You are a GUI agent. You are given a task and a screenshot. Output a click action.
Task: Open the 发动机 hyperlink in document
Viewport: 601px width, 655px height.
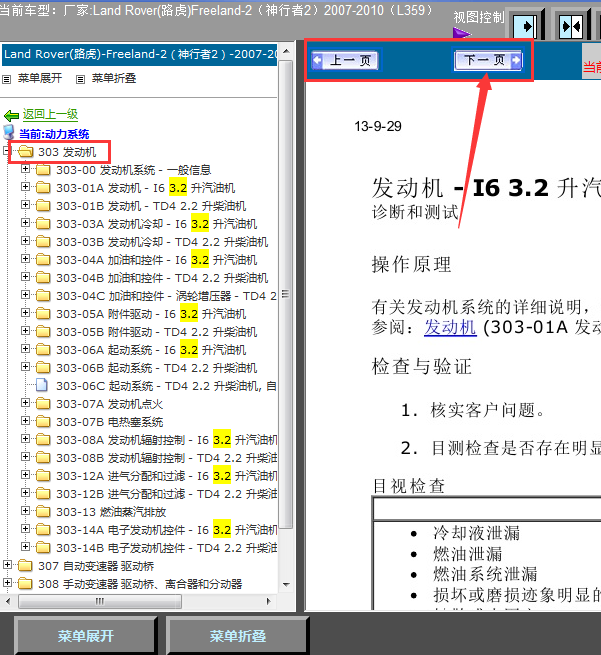(x=450, y=327)
